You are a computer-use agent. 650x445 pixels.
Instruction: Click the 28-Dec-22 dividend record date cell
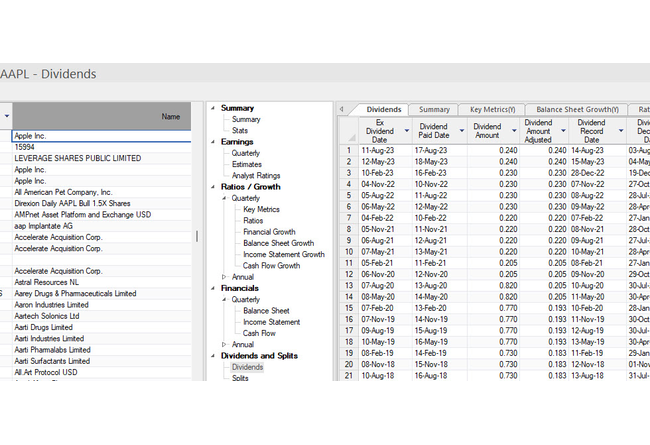coord(597,173)
